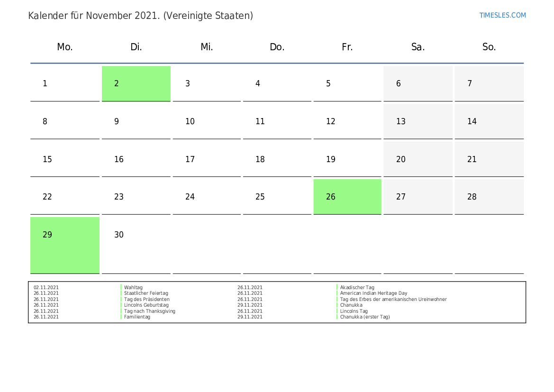Screen dimensions: 554x392
Task: Select the So. weekday header
Action: pyautogui.click(x=489, y=47)
